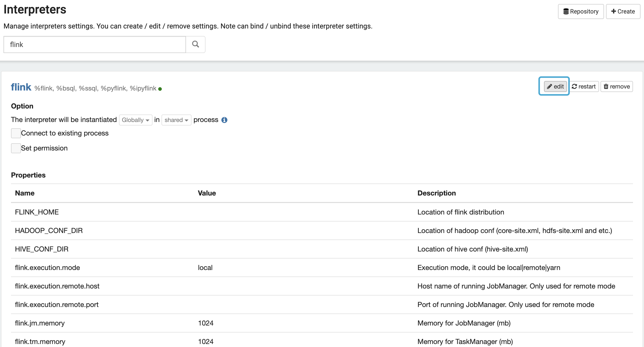Expand the Globally instantiation dropdown

(x=135, y=120)
